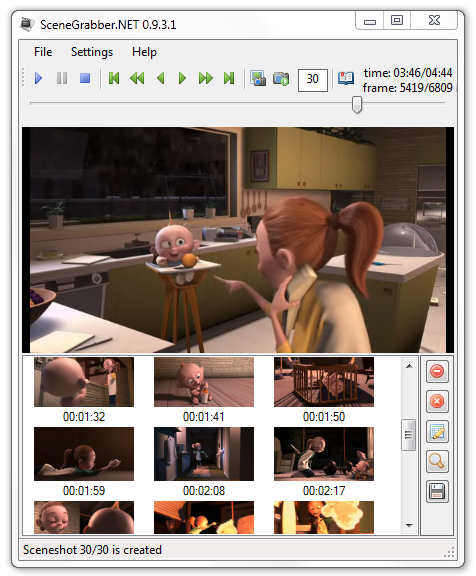Image resolution: width=476 pixels, height=576 pixels.
Task: Click the status text 'Sceneshot 30/30 is created'
Action: coord(92,550)
